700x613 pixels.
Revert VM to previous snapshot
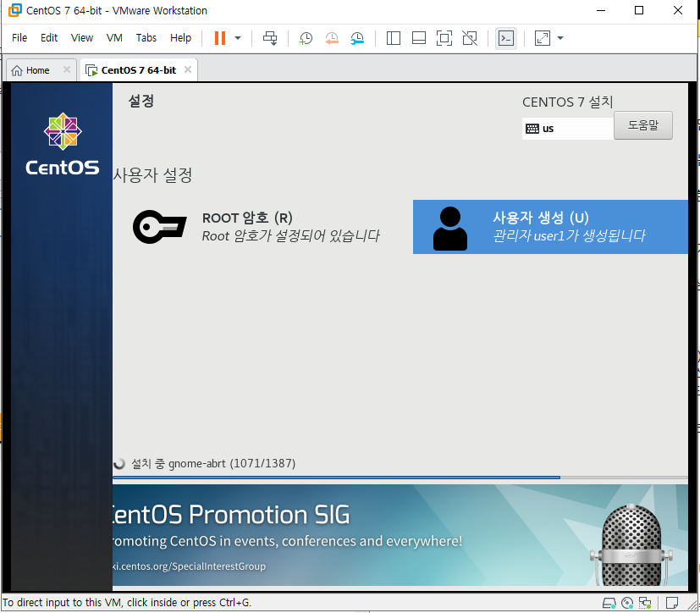tap(332, 38)
